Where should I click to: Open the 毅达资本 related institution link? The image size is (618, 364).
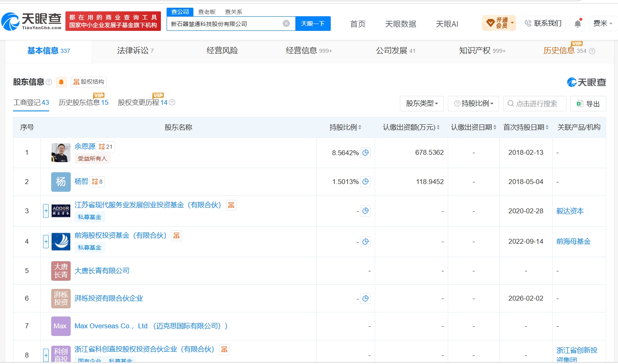pos(570,211)
